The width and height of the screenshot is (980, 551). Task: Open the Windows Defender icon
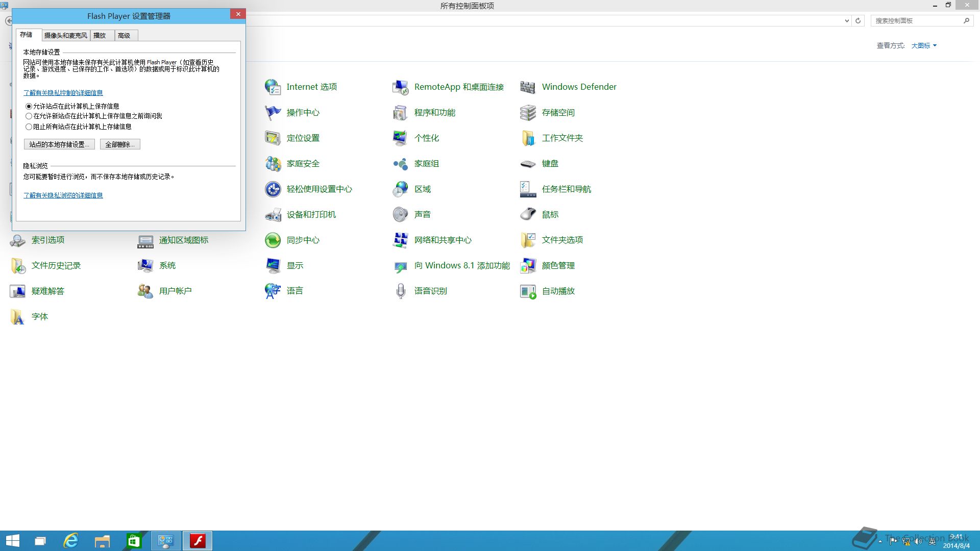click(528, 87)
